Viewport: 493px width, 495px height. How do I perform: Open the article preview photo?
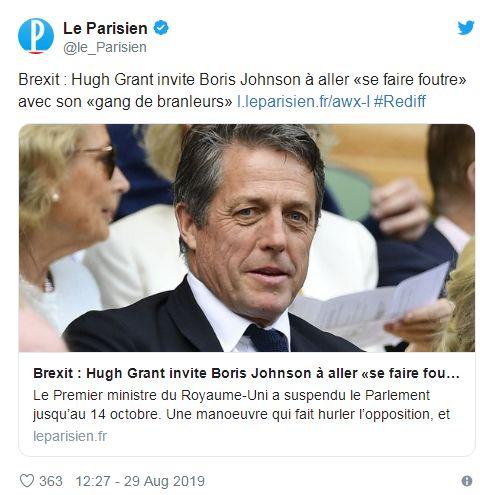click(247, 238)
